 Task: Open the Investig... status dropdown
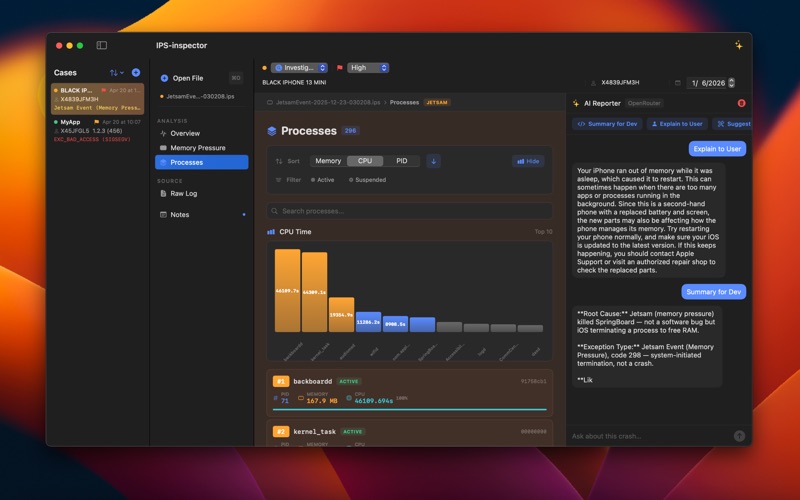(x=299, y=67)
